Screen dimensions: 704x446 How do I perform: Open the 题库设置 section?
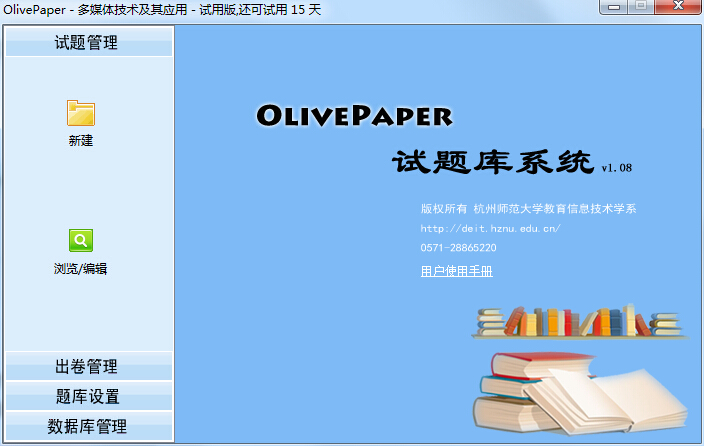[x=88, y=396]
